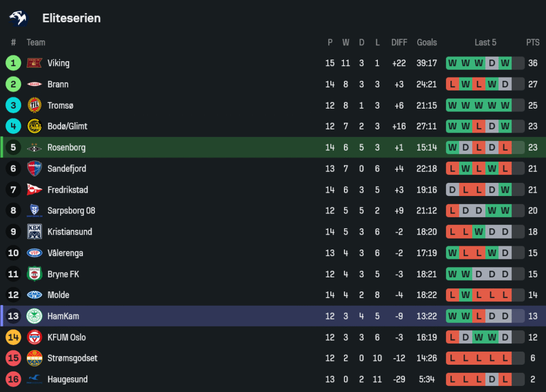
Task: Click the green position 1 badge
Action: click(x=13, y=63)
